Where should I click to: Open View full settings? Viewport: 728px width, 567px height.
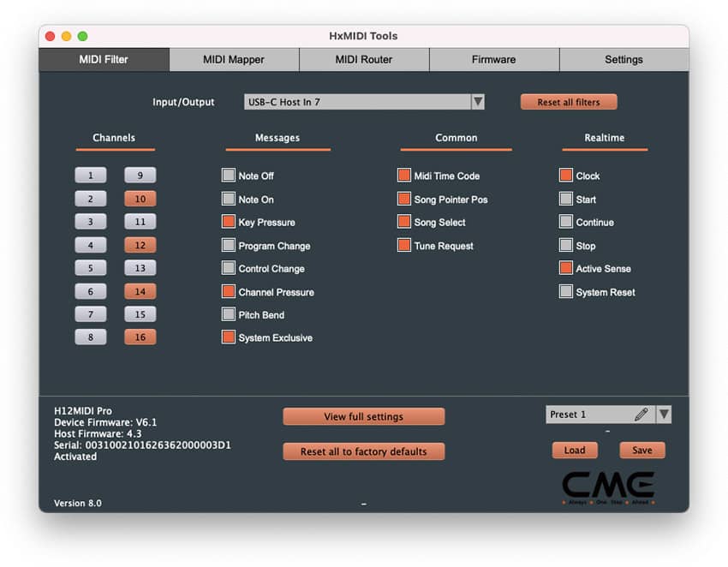tap(363, 416)
